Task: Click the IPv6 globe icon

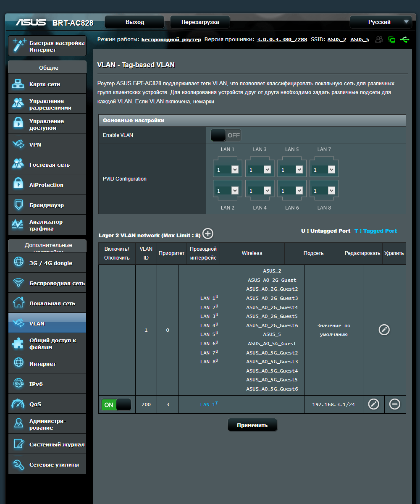Action: point(18,383)
